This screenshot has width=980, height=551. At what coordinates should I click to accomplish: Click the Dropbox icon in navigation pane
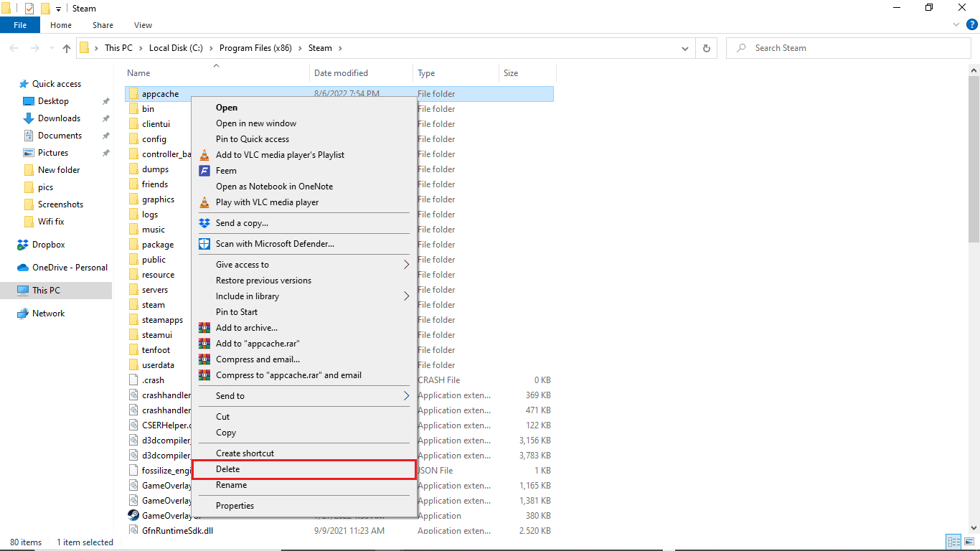click(23, 245)
